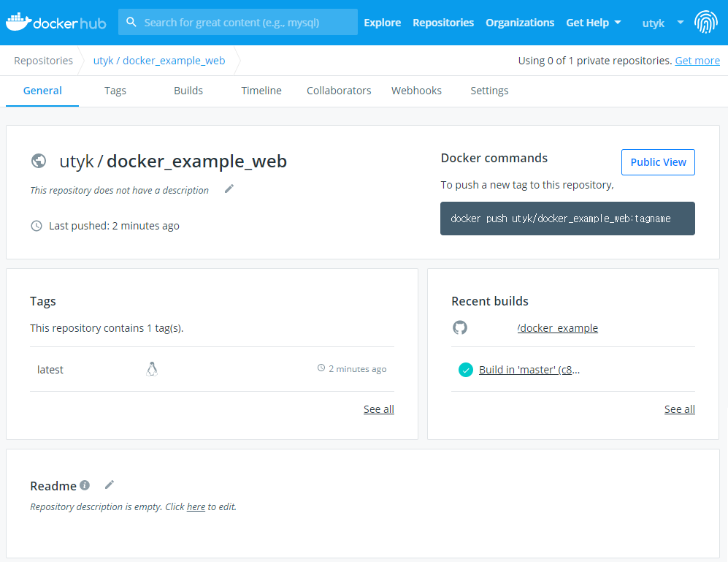The height and width of the screenshot is (562, 728).
Task: Expand the Get Help dropdown
Action: pos(594,23)
